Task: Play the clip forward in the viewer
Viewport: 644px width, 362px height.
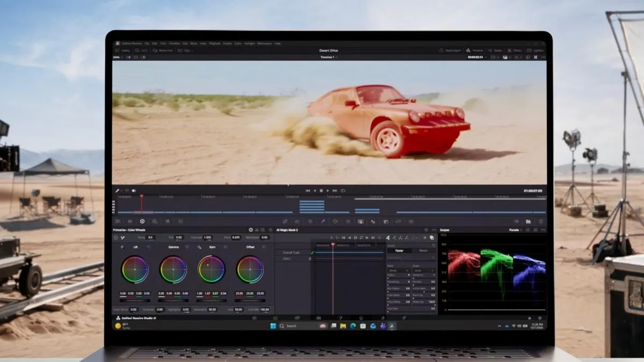Action: pyautogui.click(x=328, y=190)
